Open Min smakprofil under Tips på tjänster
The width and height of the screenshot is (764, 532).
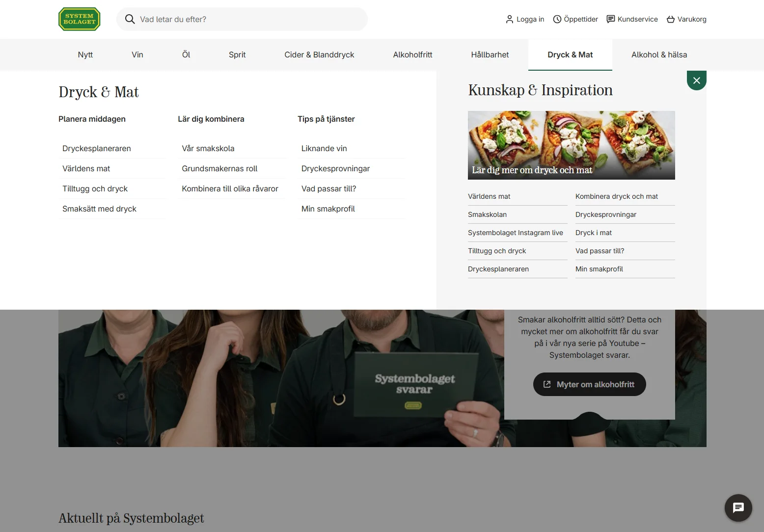[351, 209]
